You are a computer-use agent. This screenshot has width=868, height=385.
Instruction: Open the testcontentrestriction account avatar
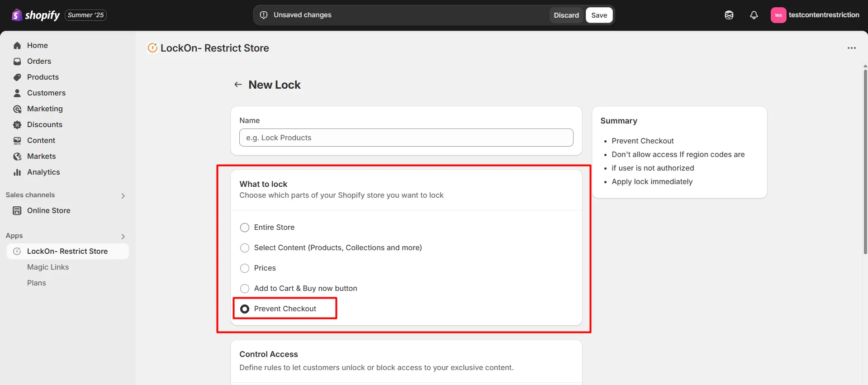(x=778, y=15)
